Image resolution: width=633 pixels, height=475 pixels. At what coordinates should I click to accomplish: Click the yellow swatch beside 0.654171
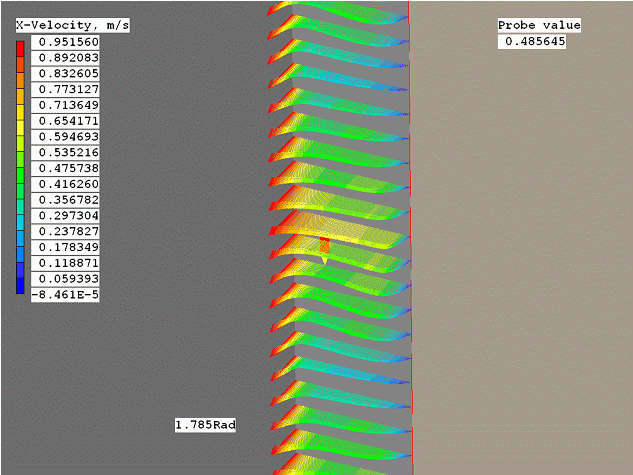(x=21, y=120)
